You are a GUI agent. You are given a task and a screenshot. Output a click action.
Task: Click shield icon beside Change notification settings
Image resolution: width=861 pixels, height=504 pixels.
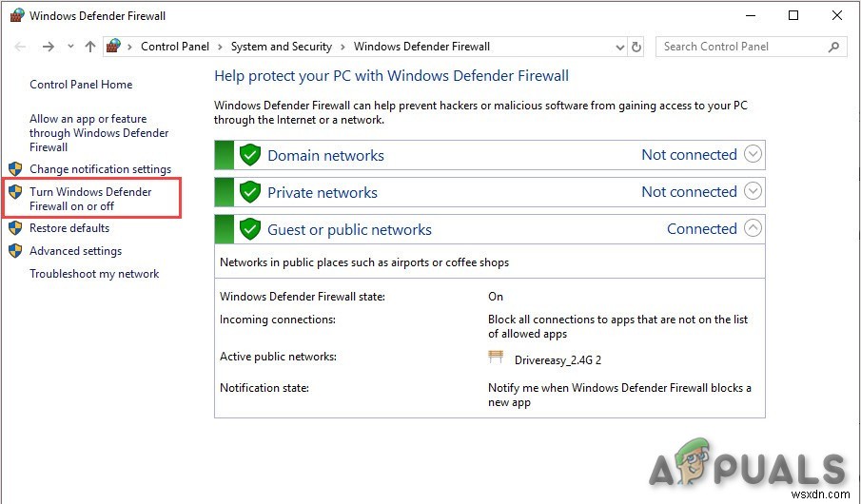click(x=15, y=168)
